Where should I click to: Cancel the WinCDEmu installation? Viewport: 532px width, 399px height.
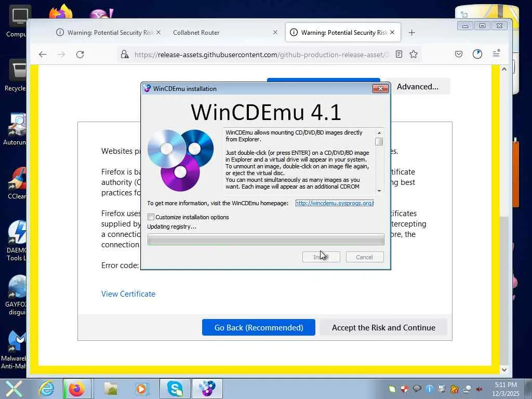[x=365, y=257]
